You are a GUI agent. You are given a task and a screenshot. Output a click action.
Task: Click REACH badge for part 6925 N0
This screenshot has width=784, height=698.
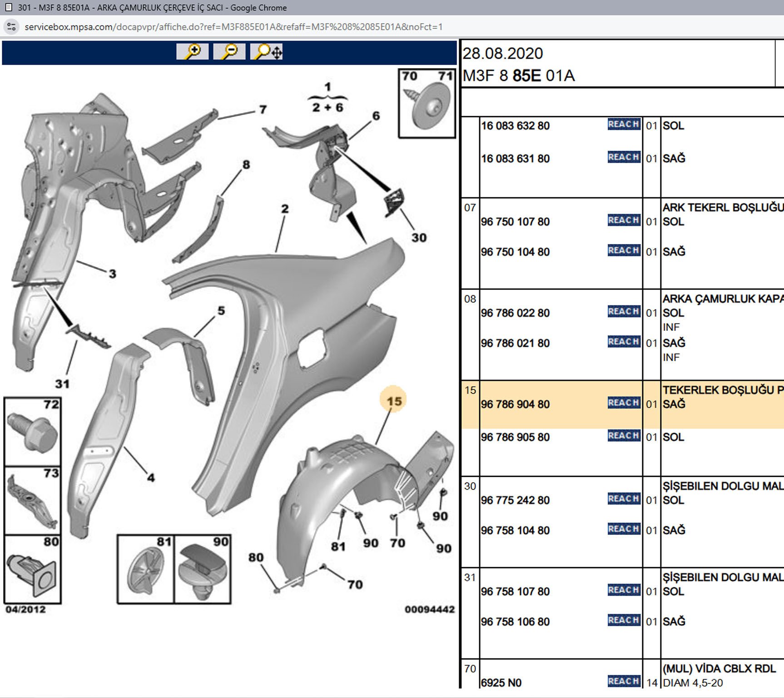(x=624, y=681)
